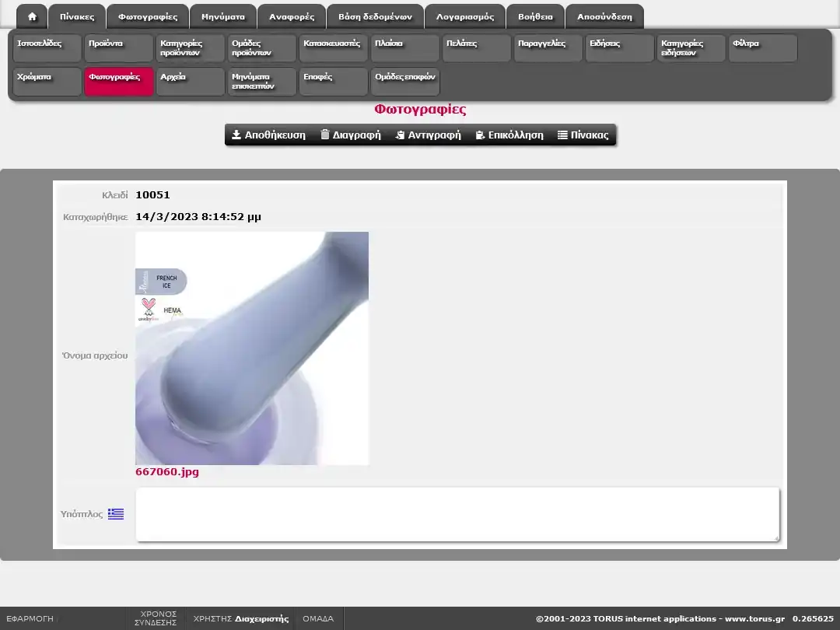This screenshot has width=840, height=630.
Task: Switch to the Βάση δεδομένων tab
Action: (x=375, y=16)
